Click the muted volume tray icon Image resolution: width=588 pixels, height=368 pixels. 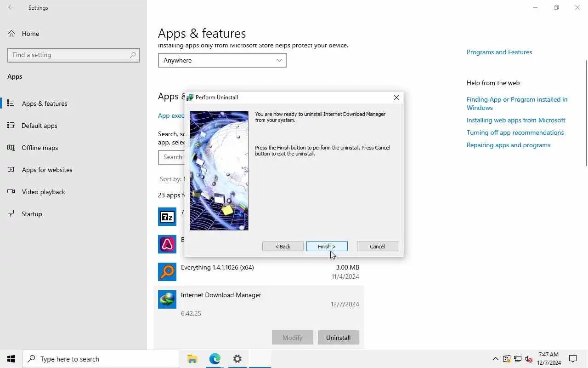coord(528,359)
